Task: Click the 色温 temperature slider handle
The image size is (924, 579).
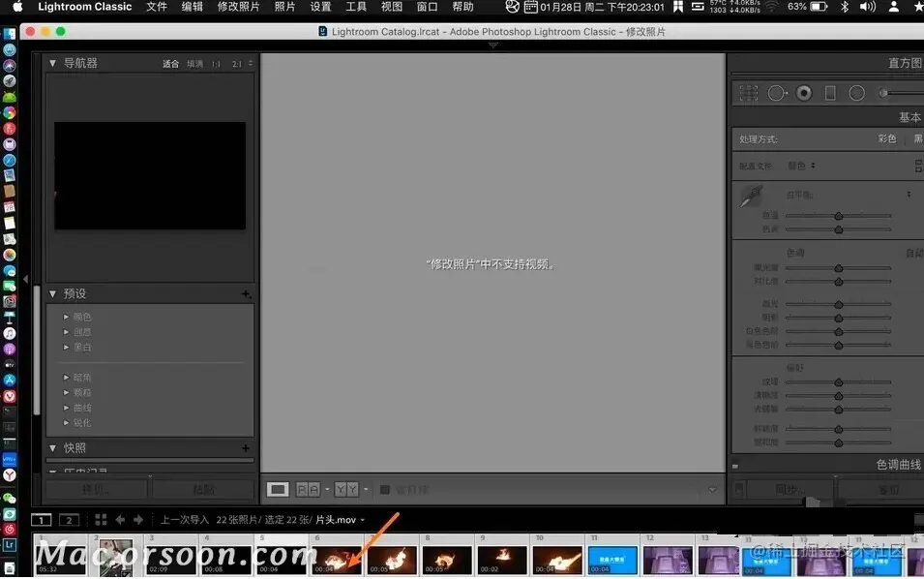Action: coord(838,216)
